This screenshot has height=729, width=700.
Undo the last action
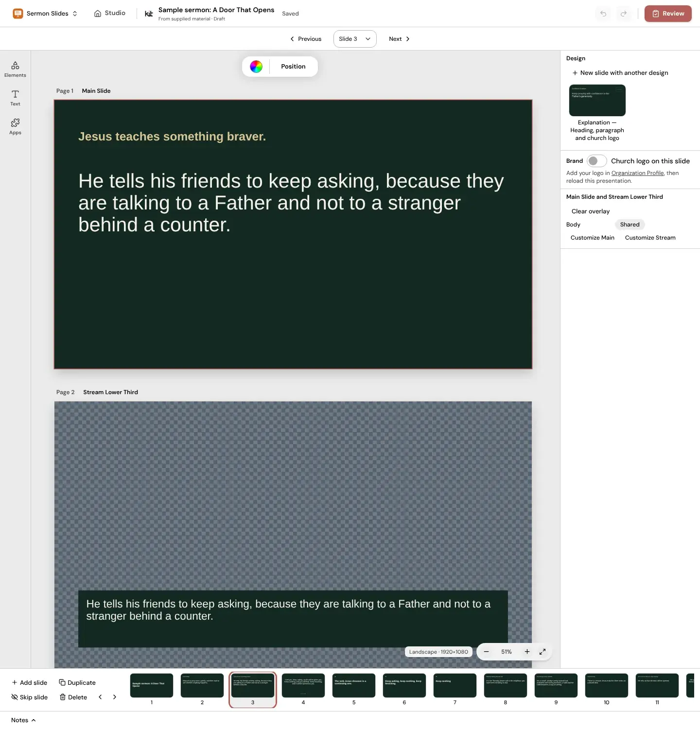[603, 14]
